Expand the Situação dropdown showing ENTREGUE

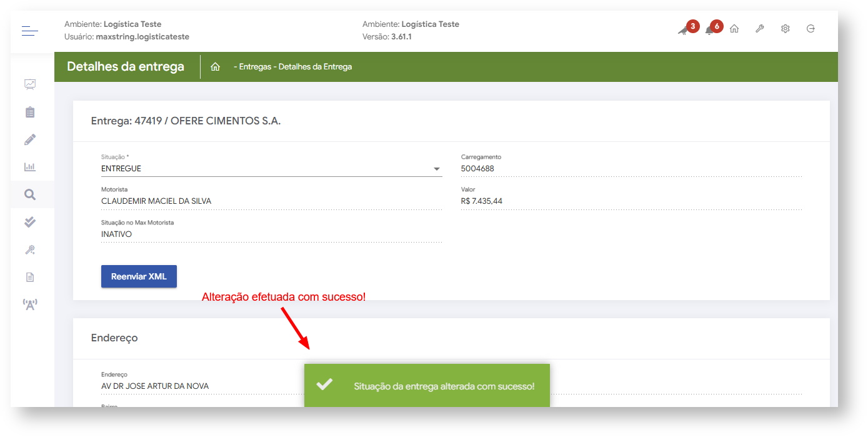click(x=271, y=168)
